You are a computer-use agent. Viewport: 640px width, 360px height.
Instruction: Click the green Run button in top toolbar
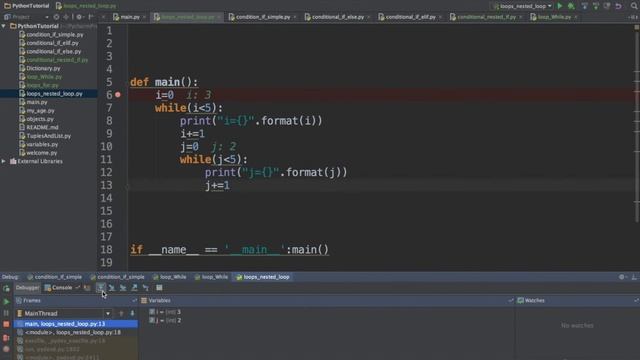(560, 6)
